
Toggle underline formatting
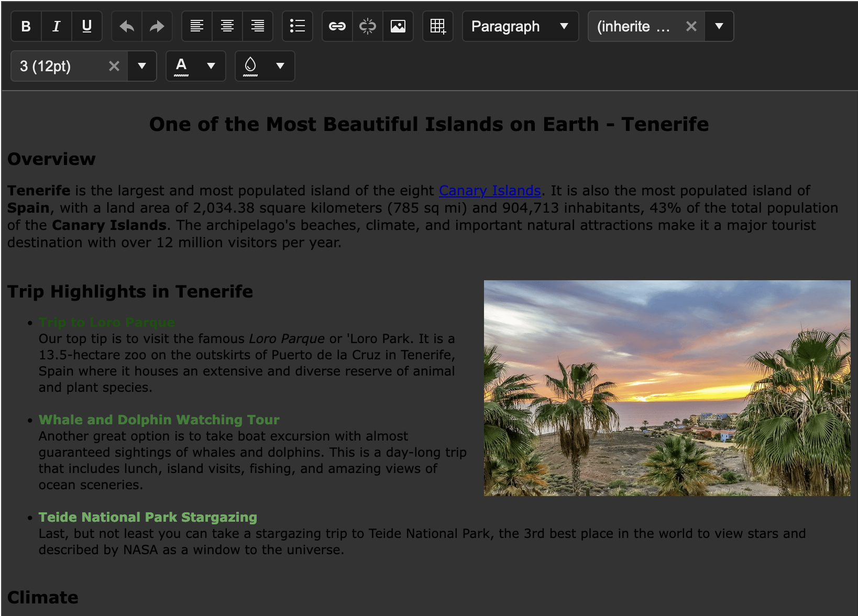pyautogui.click(x=87, y=26)
